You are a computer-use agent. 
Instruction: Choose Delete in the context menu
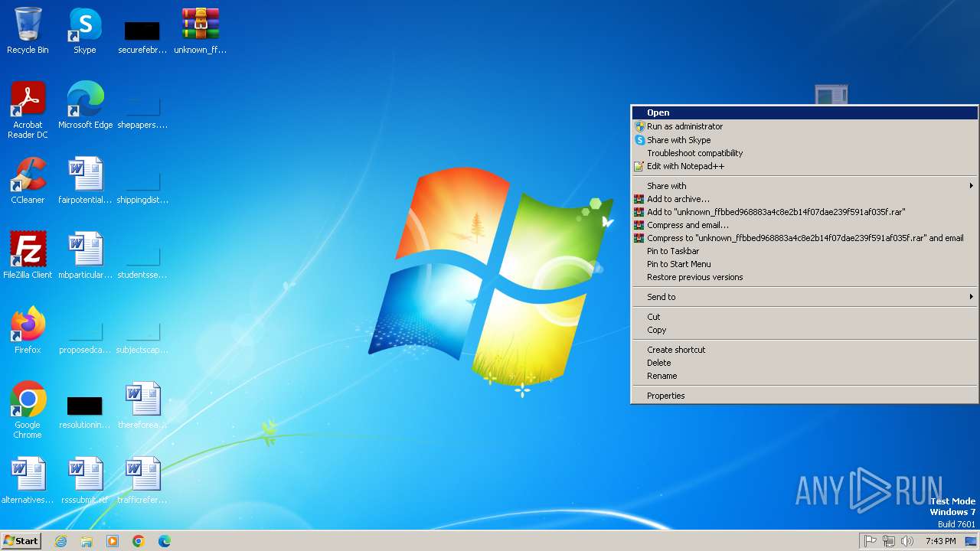[805, 363]
